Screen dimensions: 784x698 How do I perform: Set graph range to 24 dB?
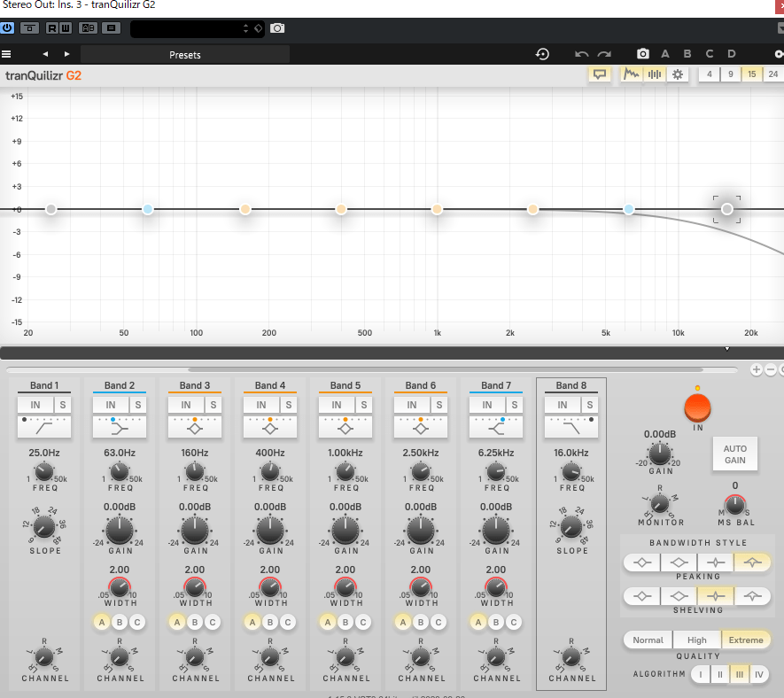coord(772,74)
